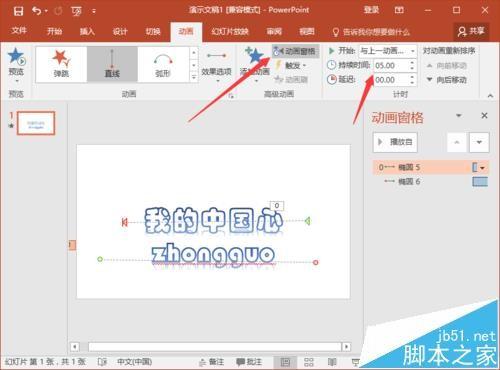This screenshot has height=370, width=500.
Task: Select the 直线 motion path effect
Action: click(x=112, y=64)
